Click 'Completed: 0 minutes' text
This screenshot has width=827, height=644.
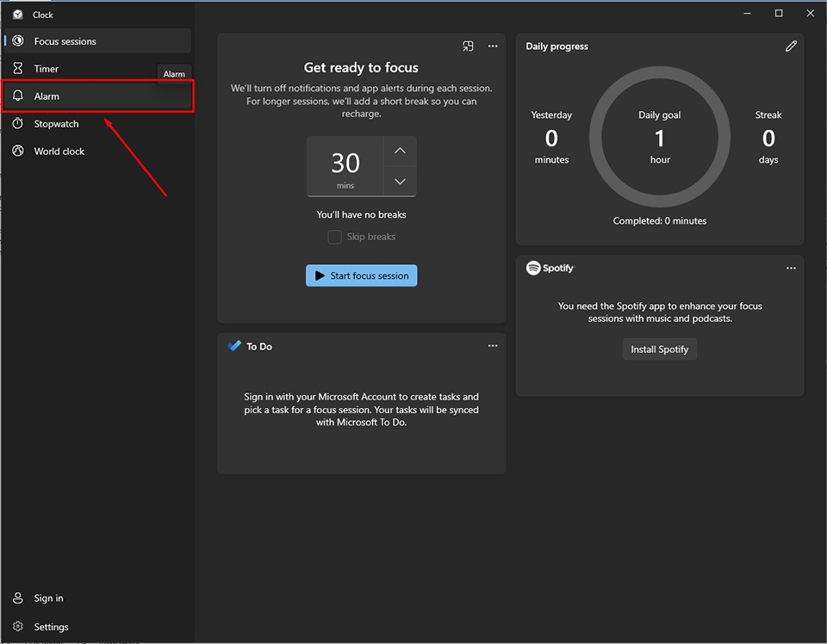click(659, 220)
